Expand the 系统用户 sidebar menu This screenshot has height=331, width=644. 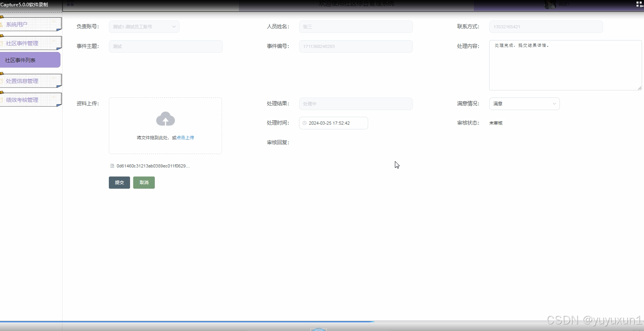30,24
